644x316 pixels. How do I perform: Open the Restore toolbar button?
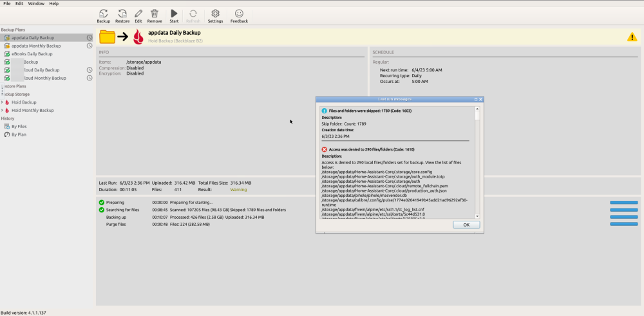tap(122, 16)
